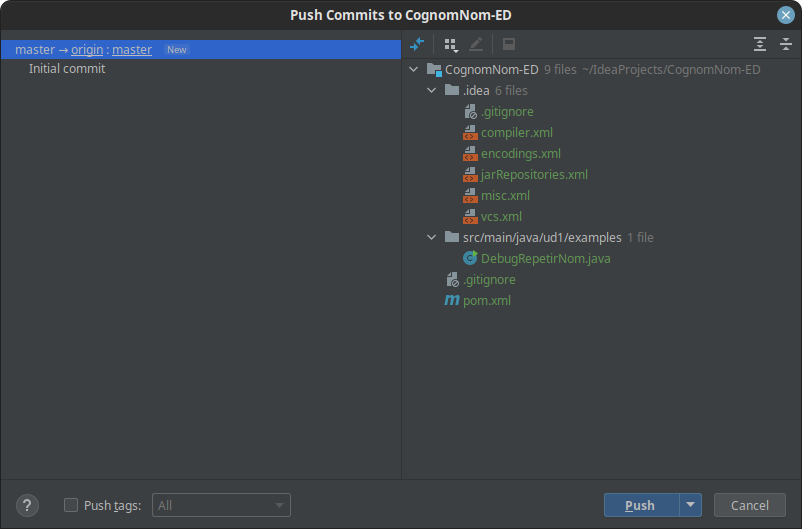Viewport: 802px width, 529px height.
Task: Click the Push button
Action: [641, 505]
